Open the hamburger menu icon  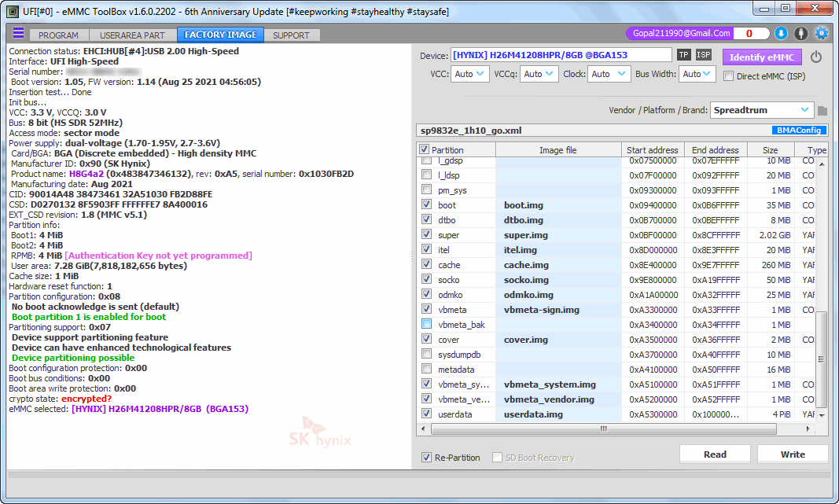point(18,33)
